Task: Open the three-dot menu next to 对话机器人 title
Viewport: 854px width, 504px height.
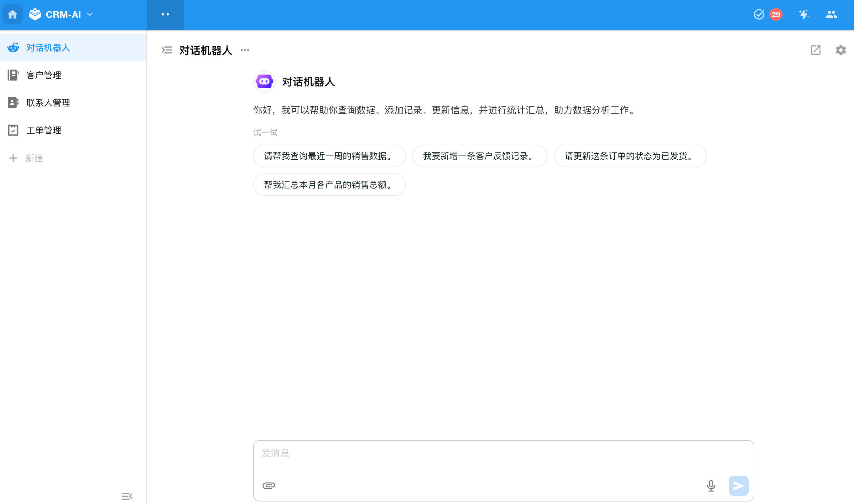Action: point(245,50)
